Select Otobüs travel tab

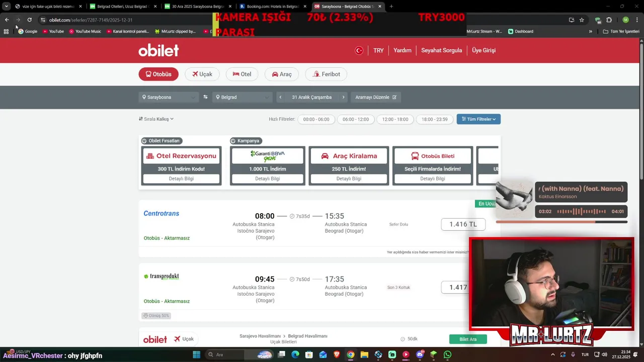(158, 74)
